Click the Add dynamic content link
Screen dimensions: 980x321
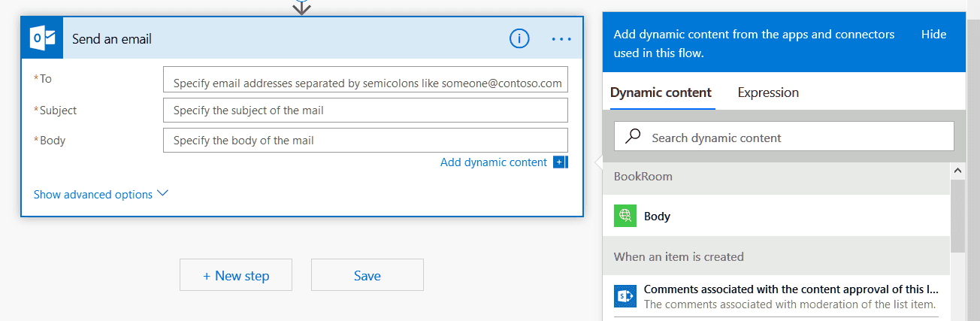coord(494,162)
